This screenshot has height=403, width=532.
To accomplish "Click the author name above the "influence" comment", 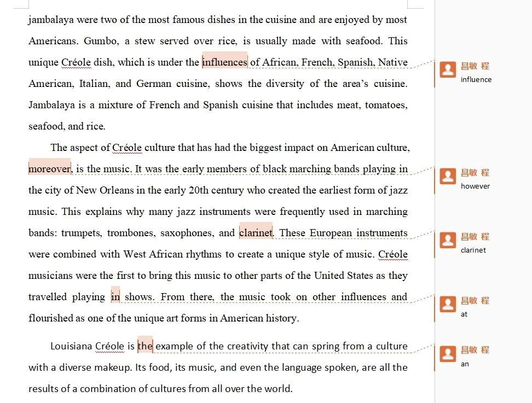I will [x=475, y=66].
